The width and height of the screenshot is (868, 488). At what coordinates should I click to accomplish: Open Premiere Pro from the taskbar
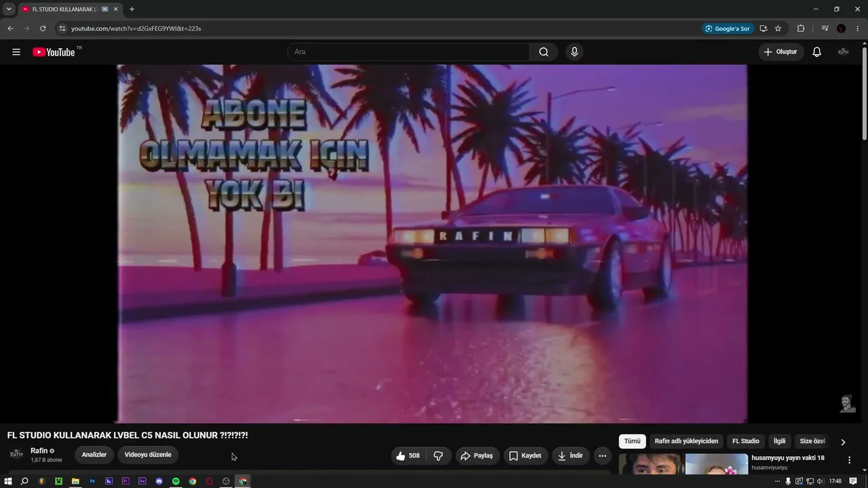click(x=125, y=481)
